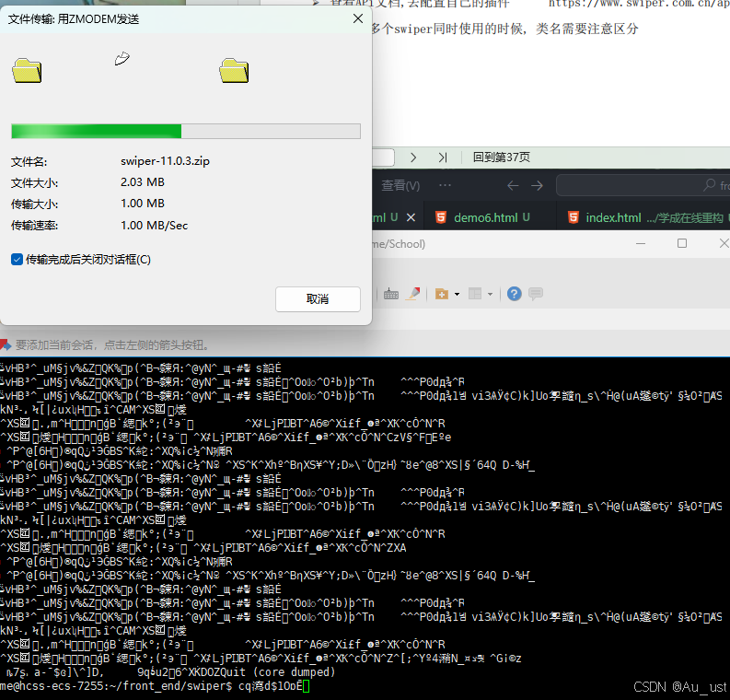Screen dimensions: 730x700
Task: Jump to last page in PDF viewer
Action: pyautogui.click(x=442, y=157)
